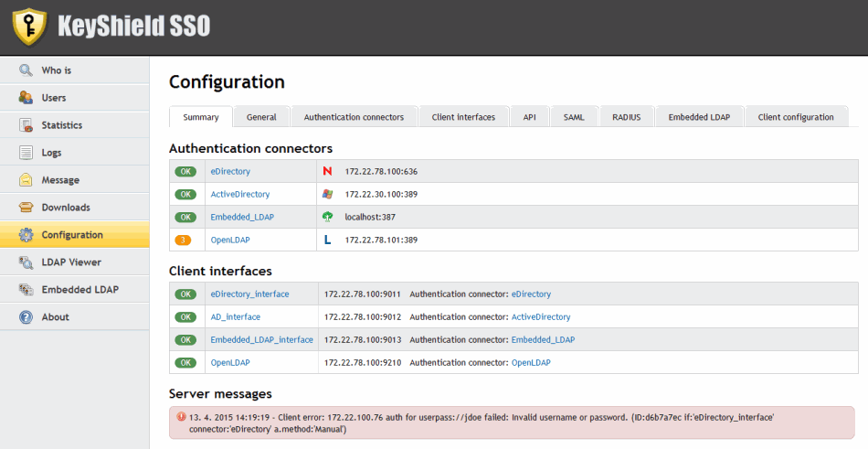The width and height of the screenshot is (868, 449).
Task: Switch to the Client interfaces tab
Action: (463, 117)
